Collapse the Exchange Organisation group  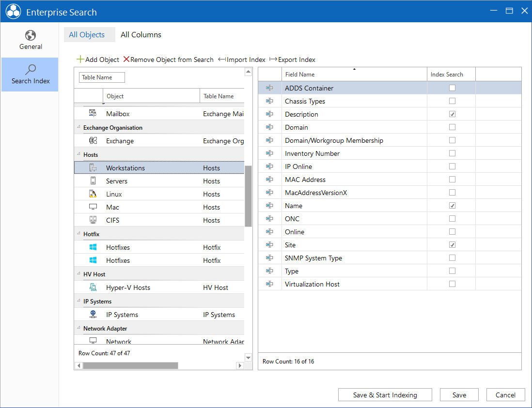pyautogui.click(x=78, y=127)
